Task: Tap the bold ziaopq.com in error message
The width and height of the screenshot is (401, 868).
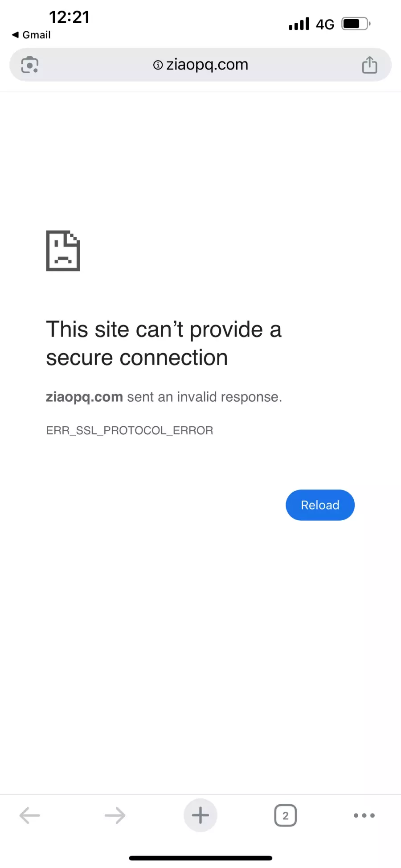Action: tap(84, 397)
